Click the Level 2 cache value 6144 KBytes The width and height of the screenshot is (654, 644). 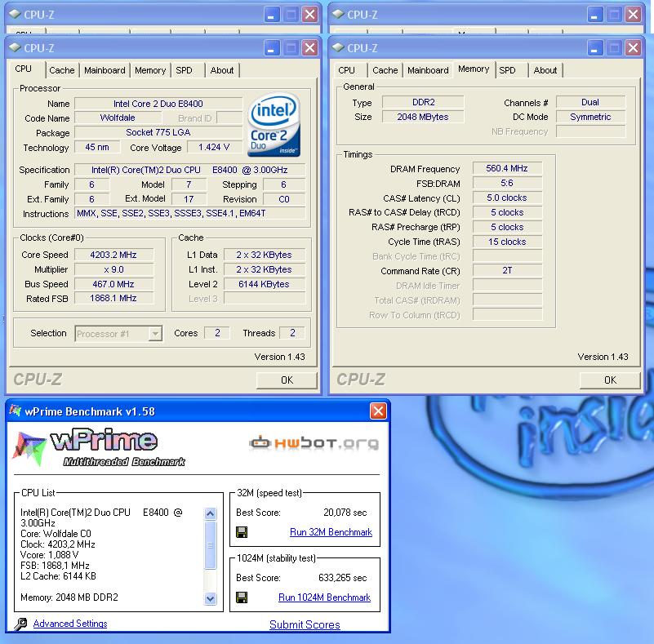(x=264, y=284)
